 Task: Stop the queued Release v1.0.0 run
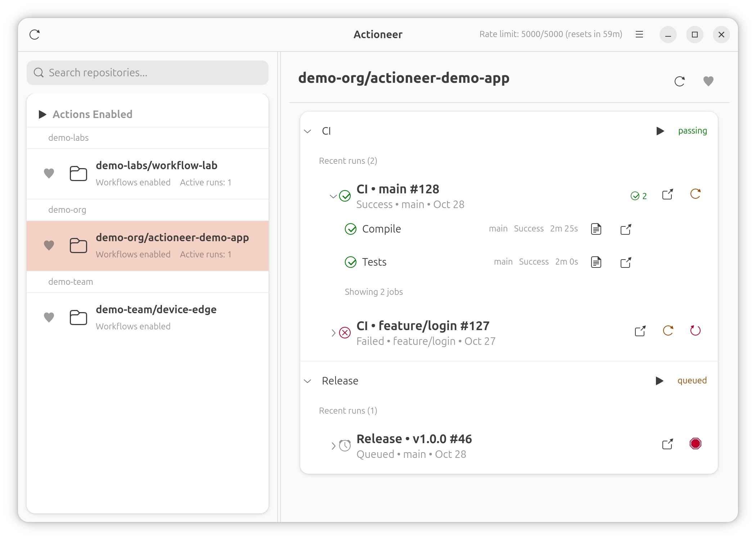[695, 444]
